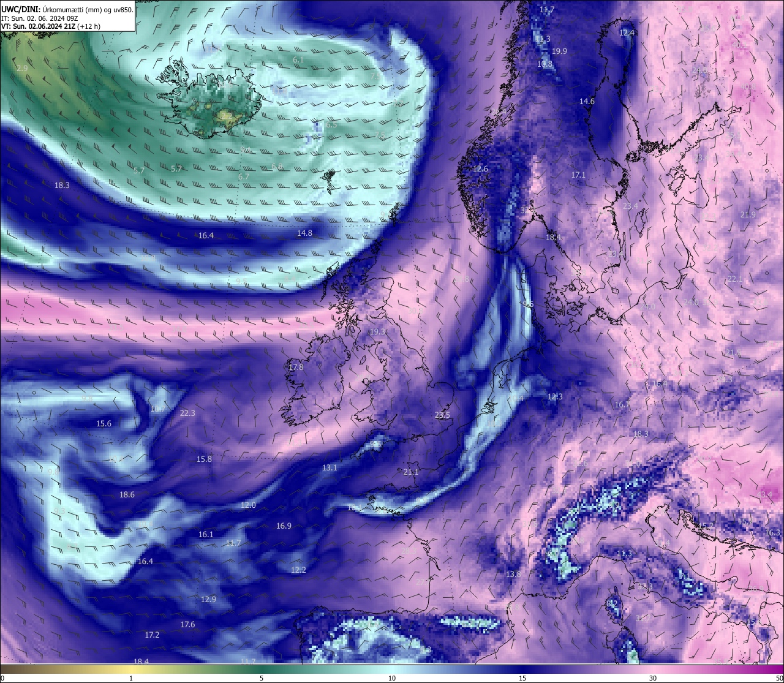The height and width of the screenshot is (683, 784).
Task: Click the 13.1 value southwest of Cornwall
Action: coord(330,468)
